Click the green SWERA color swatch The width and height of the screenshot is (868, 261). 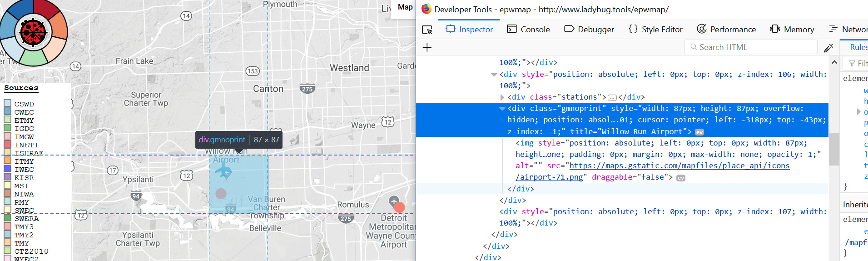[8, 218]
